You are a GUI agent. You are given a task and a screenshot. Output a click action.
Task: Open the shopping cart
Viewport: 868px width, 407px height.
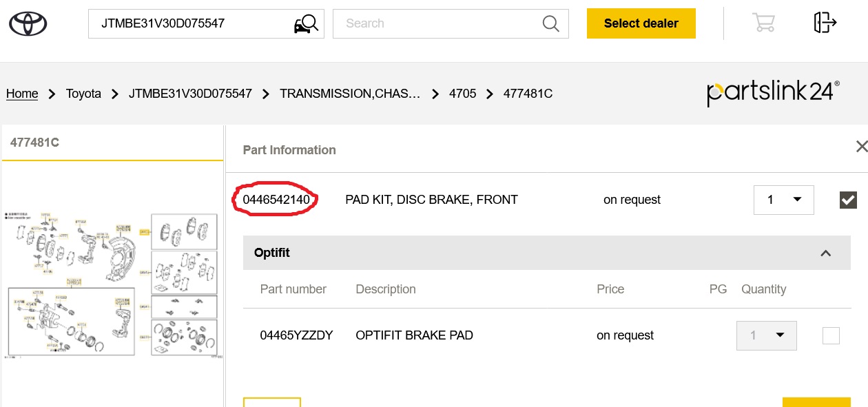pyautogui.click(x=763, y=23)
